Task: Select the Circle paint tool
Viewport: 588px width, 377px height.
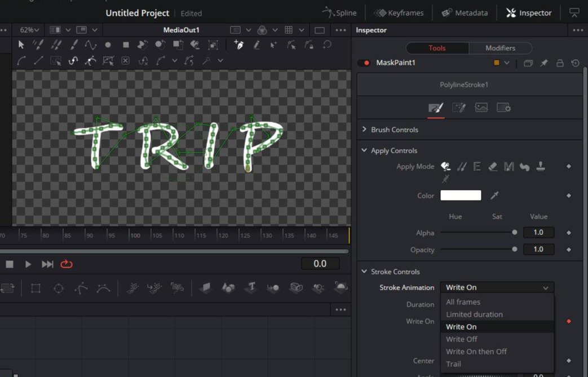Action: [x=108, y=45]
